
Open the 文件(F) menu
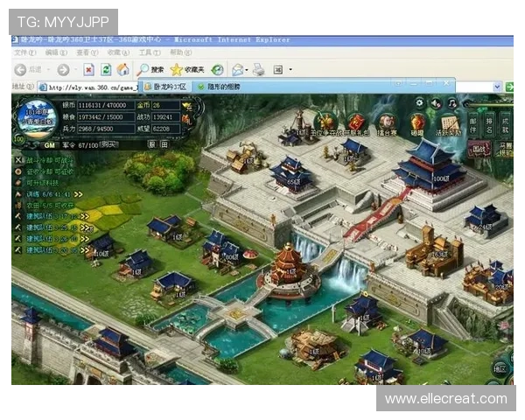pyautogui.click(x=24, y=52)
